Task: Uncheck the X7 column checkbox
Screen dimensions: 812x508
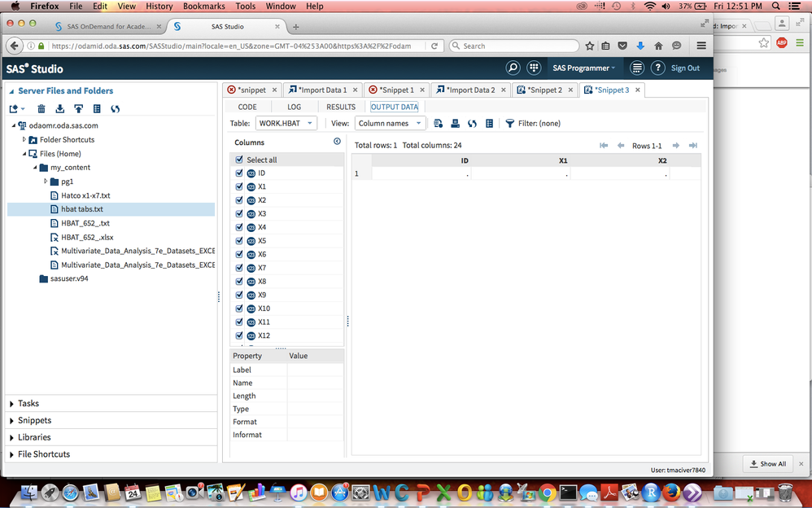Action: tap(239, 268)
